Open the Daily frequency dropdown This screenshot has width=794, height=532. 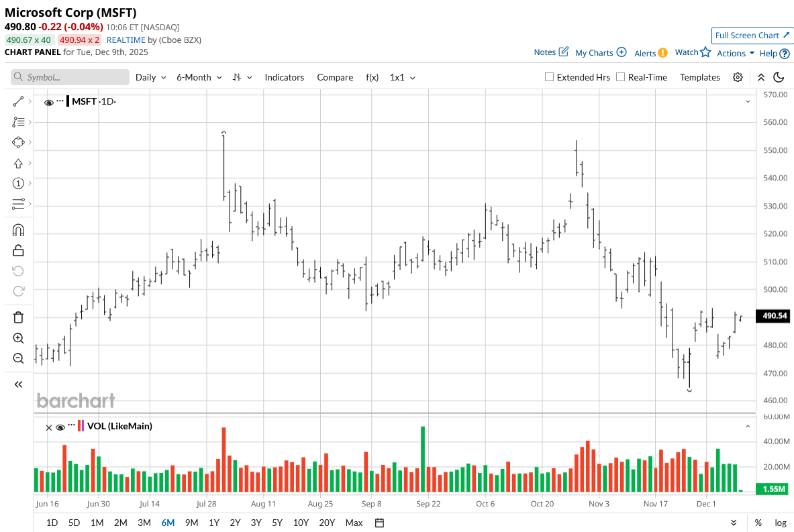(151, 77)
